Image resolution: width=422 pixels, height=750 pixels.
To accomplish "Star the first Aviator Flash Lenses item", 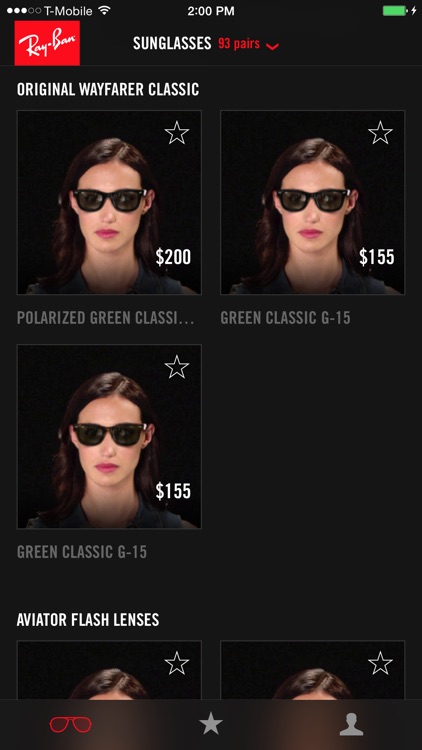I will [177, 663].
